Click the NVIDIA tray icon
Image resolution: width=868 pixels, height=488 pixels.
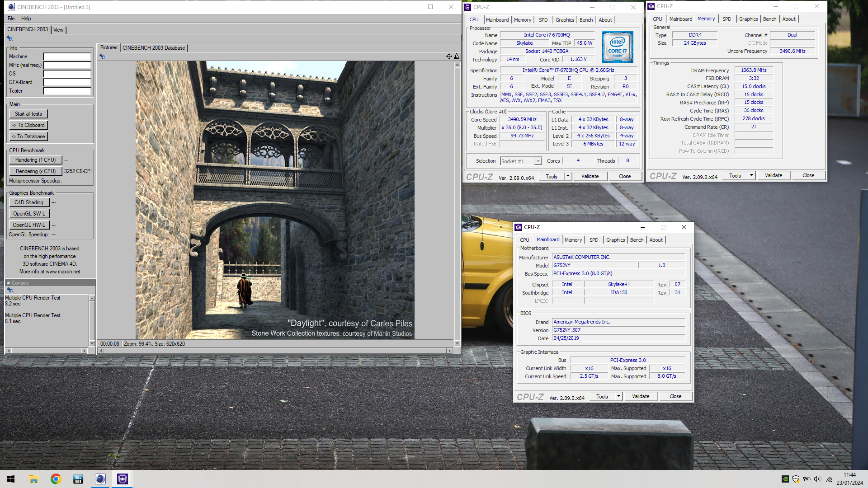click(785, 479)
